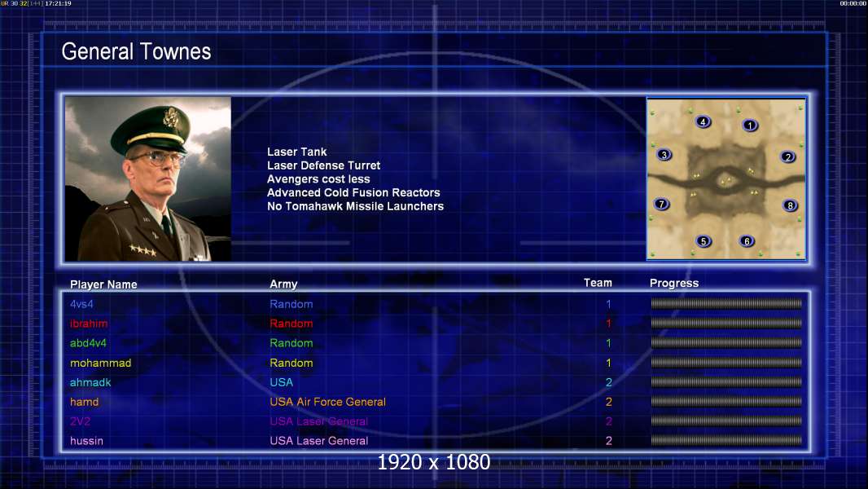Select player name ibrahim
This screenshot has height=489, width=868.
[x=89, y=324]
